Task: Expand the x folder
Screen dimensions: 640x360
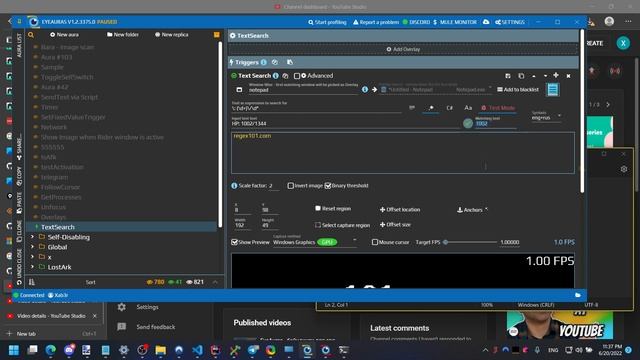Action: [32, 257]
